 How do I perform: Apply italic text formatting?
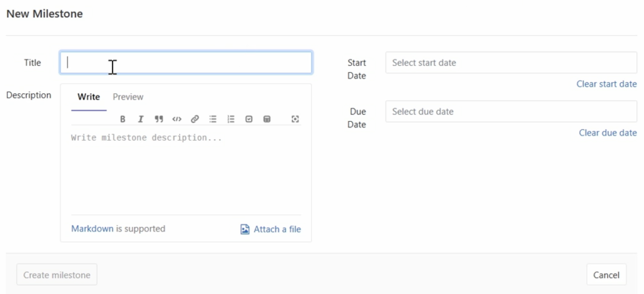coord(141,119)
